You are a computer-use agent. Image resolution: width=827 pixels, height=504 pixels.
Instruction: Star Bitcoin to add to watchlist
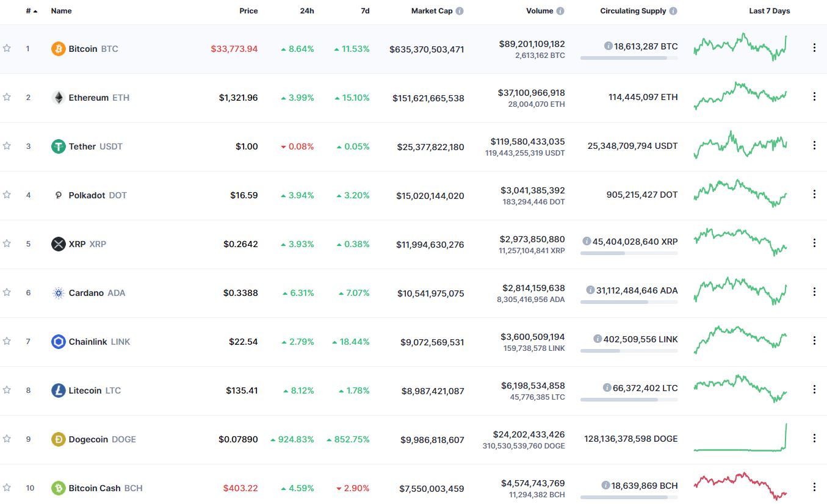pos(7,48)
